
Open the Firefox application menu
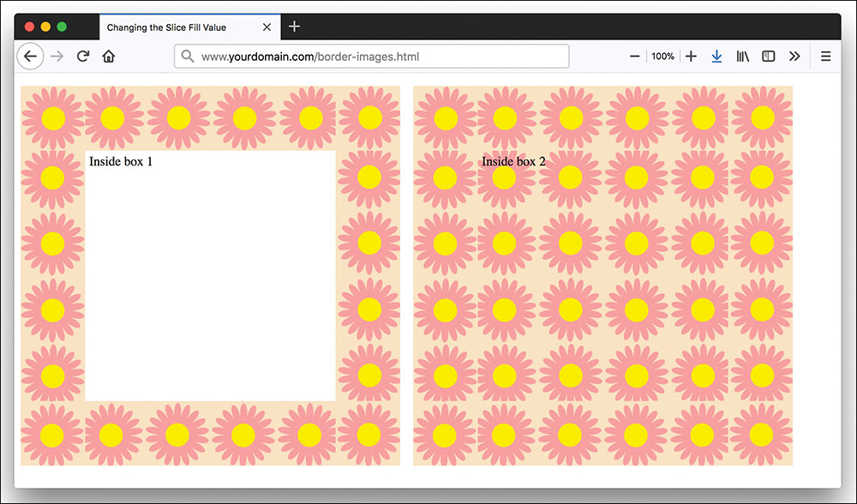[x=825, y=56]
